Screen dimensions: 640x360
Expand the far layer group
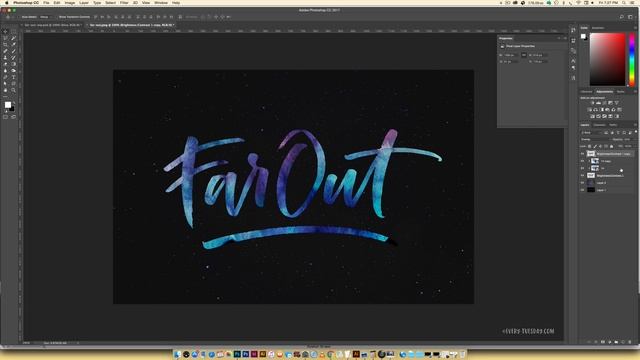[x=589, y=168]
